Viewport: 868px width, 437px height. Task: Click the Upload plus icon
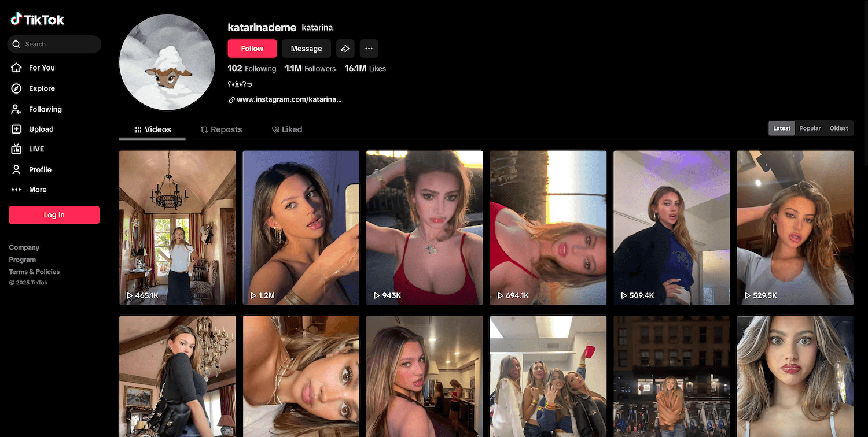17,129
